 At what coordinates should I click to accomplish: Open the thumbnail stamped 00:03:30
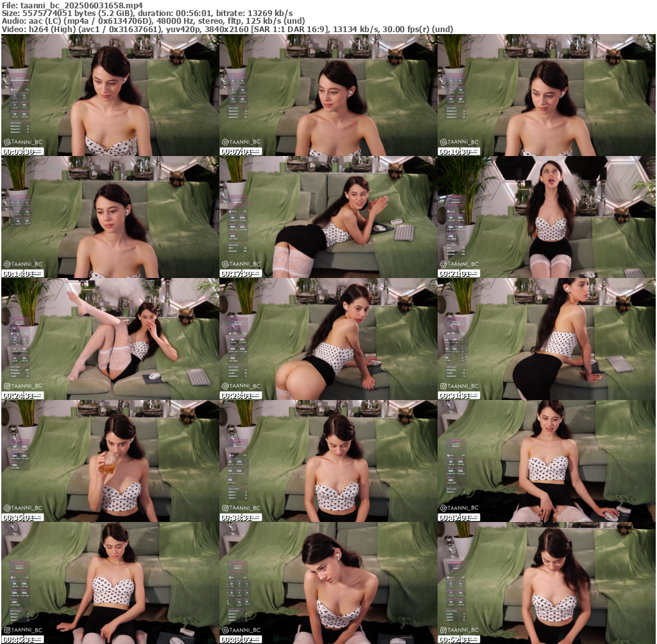[x=110, y=95]
